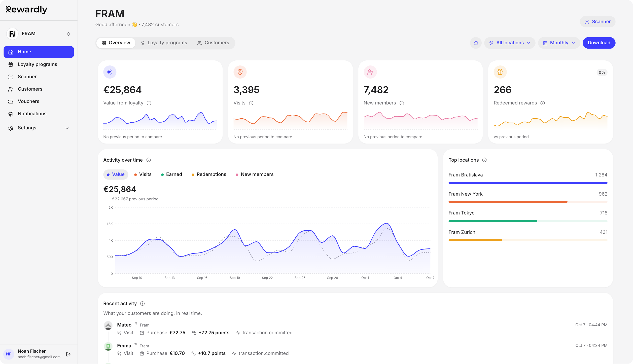Click the refresh data icon button
Image resolution: width=633 pixels, height=364 pixels.
coord(476,43)
